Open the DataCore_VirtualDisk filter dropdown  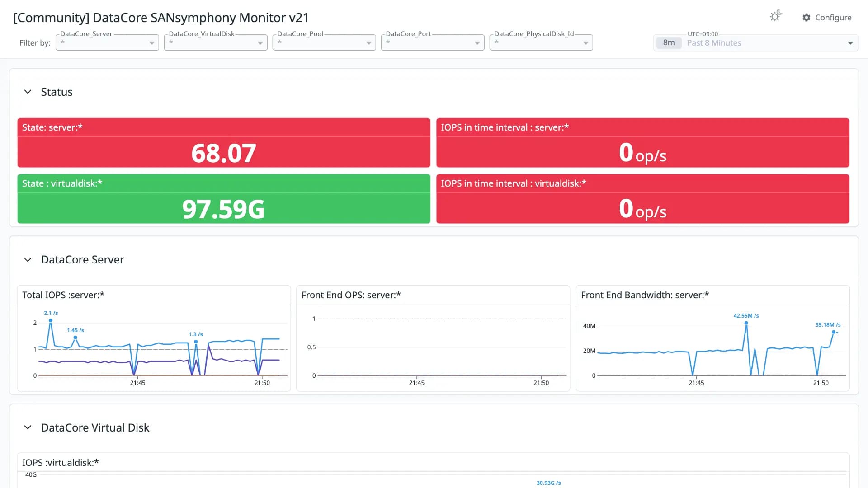(216, 42)
